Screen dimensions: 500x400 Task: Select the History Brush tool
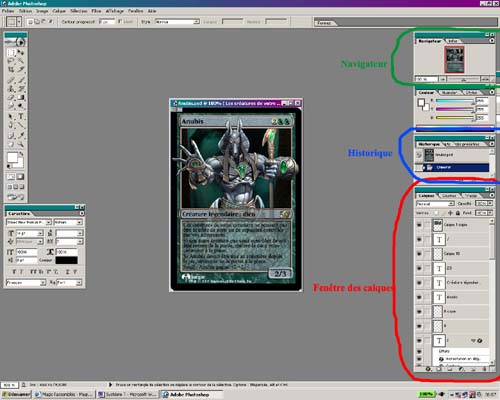(21, 89)
